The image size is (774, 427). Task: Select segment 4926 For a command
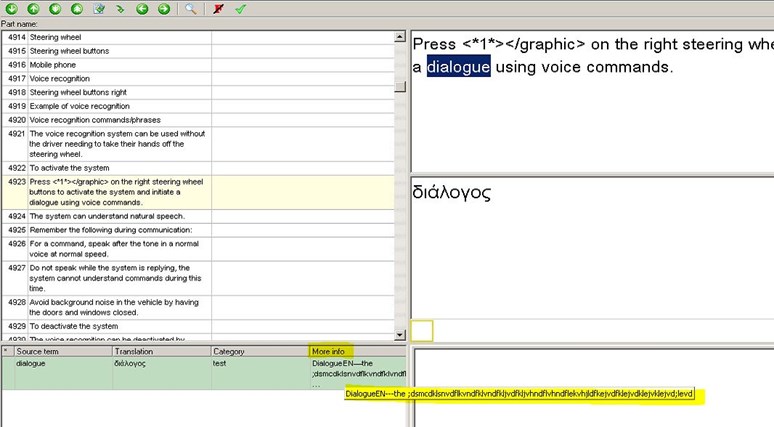click(197, 249)
